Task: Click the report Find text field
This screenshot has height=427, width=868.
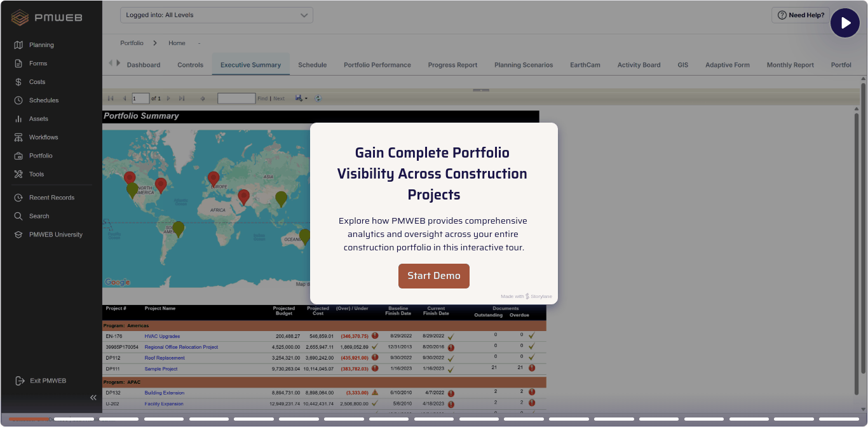Action: (x=236, y=98)
